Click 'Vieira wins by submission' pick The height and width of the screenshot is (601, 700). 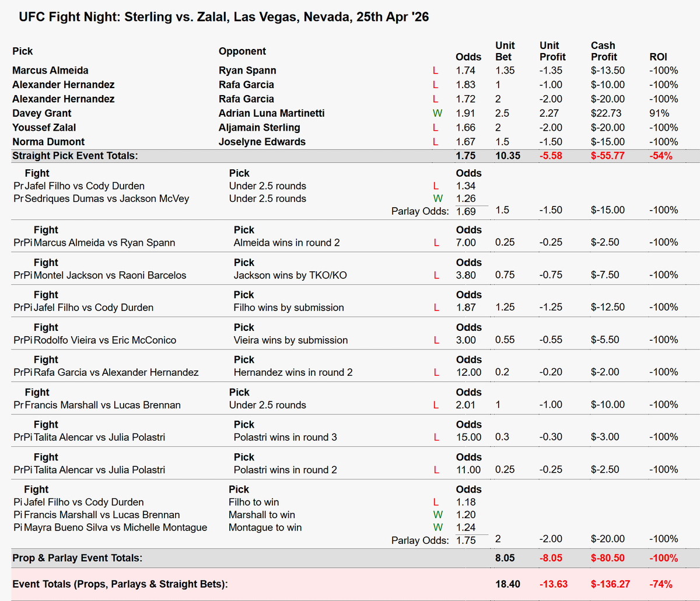(x=290, y=340)
